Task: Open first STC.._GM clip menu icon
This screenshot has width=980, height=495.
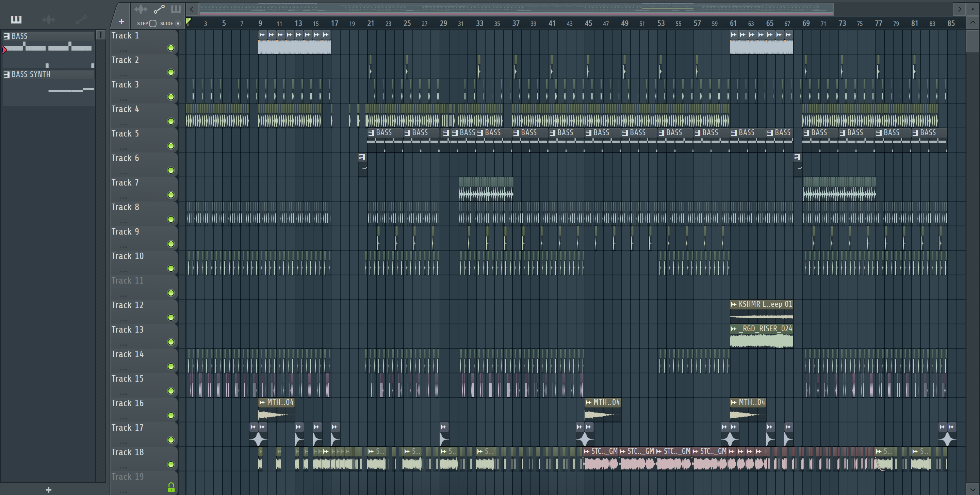Action: pyautogui.click(x=587, y=451)
